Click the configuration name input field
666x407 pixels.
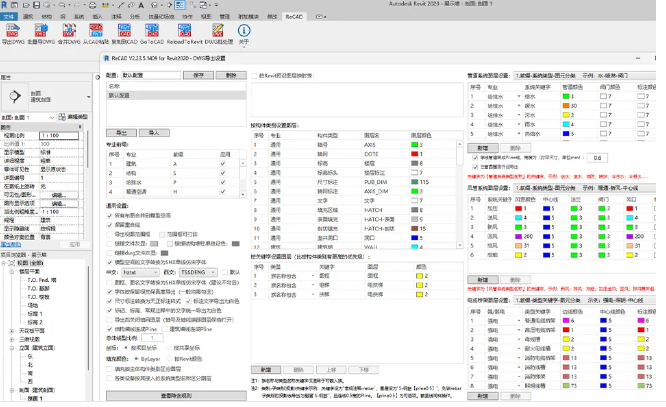[x=151, y=75]
